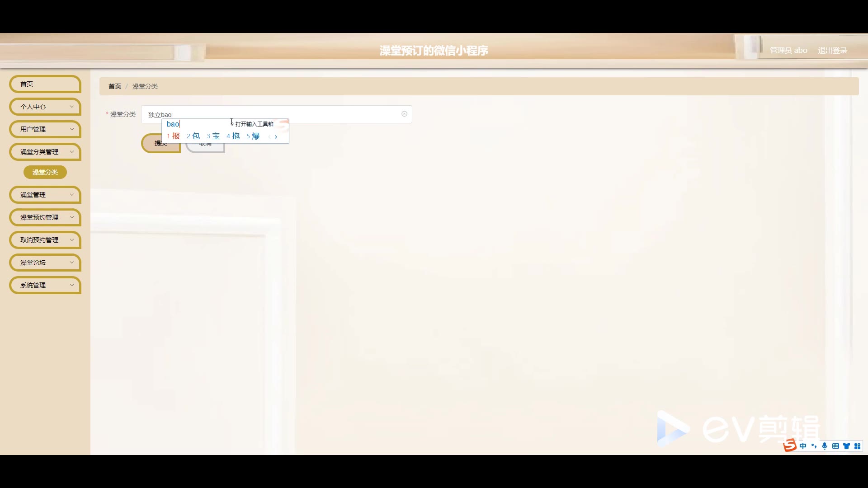Image resolution: width=868 pixels, height=488 pixels.
Task: Expand the 用户管理 sidebar menu
Action: tap(45, 129)
